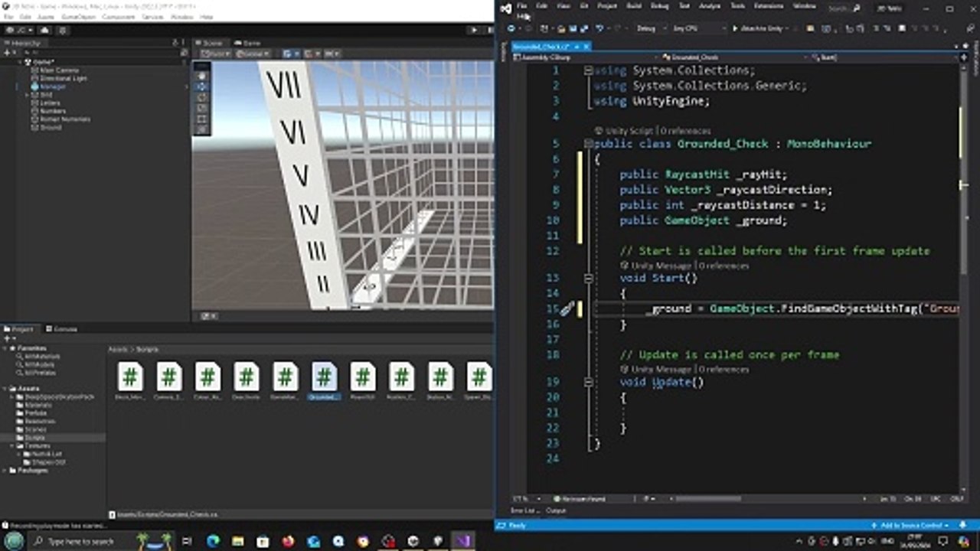980x551 pixels.
Task: Select the Grounded_Check script thumbnail
Action: 324,380
